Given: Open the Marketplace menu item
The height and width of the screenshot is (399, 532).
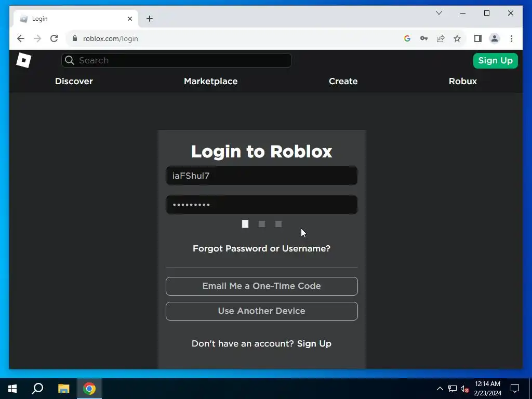Looking at the screenshot, I should tap(211, 81).
